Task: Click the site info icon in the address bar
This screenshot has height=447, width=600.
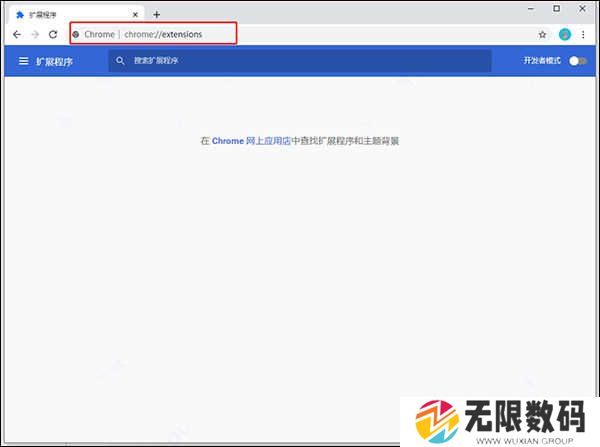Action: coord(76,34)
